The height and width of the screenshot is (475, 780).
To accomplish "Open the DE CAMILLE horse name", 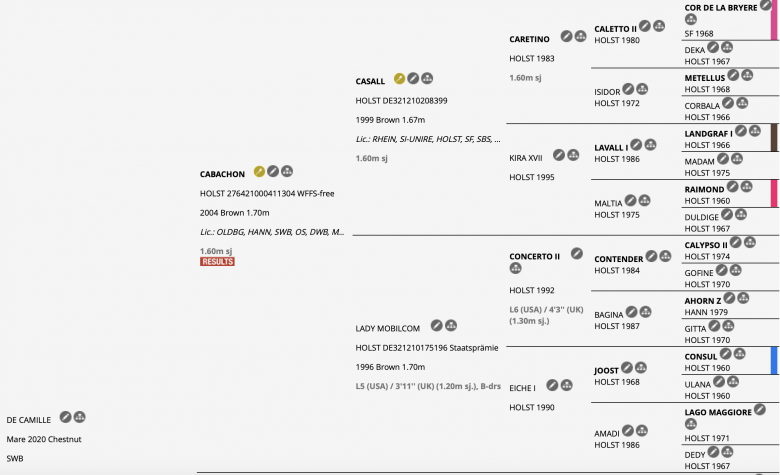I will 28,420.
